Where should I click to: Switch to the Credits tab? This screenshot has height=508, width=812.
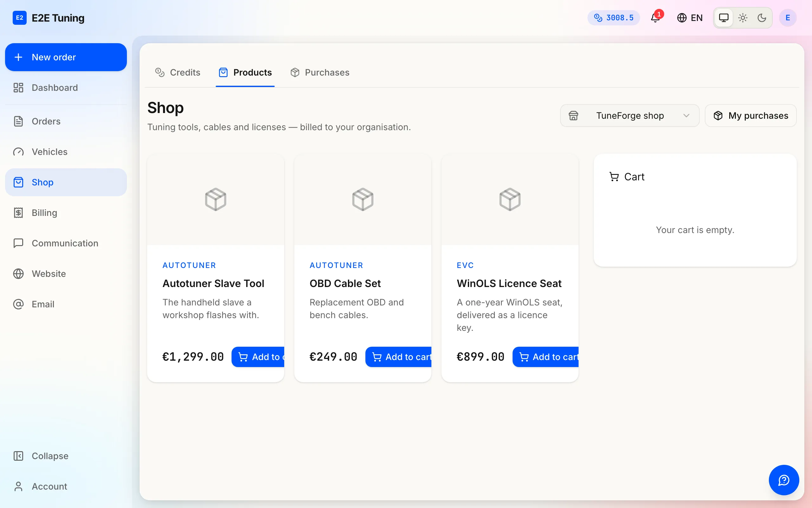click(x=178, y=73)
